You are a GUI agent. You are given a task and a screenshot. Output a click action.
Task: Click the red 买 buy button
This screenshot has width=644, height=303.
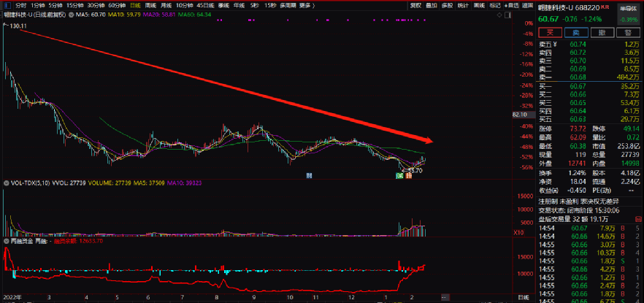point(550,33)
